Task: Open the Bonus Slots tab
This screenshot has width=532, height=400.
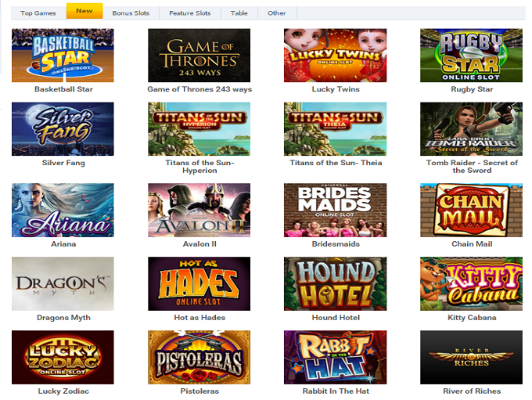Action: tap(131, 13)
